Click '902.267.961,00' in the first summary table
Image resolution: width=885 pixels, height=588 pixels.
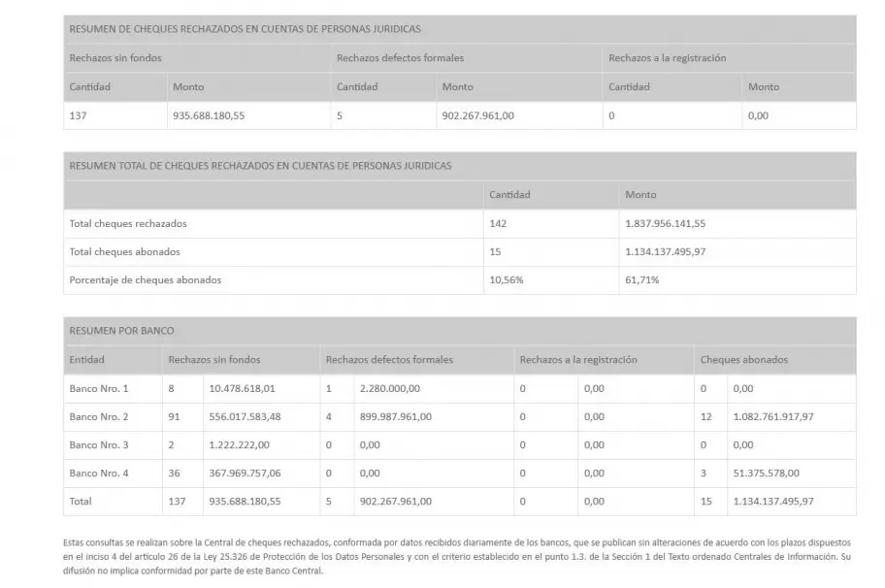pyautogui.click(x=478, y=115)
